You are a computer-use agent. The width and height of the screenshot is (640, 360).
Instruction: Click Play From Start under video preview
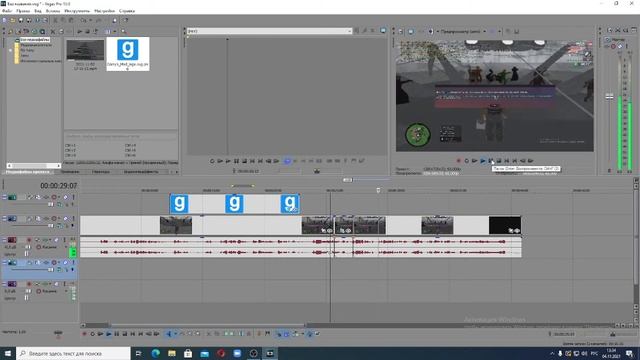coord(474,161)
